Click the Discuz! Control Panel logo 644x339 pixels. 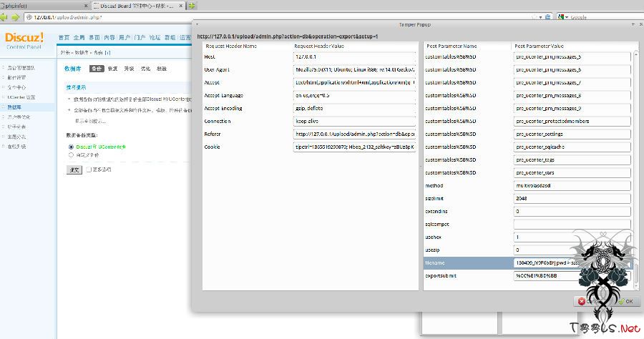24,40
